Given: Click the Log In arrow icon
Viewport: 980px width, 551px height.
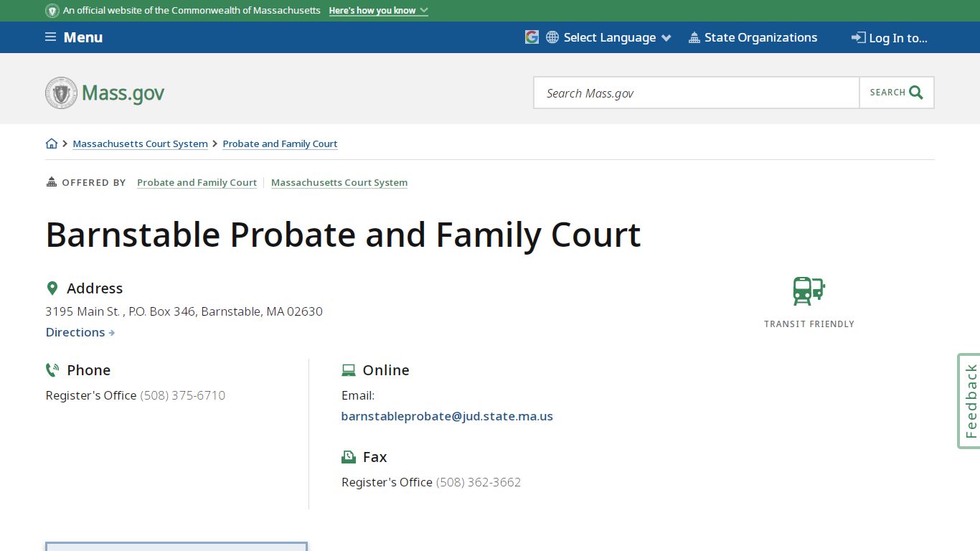Looking at the screenshot, I should click(x=858, y=37).
